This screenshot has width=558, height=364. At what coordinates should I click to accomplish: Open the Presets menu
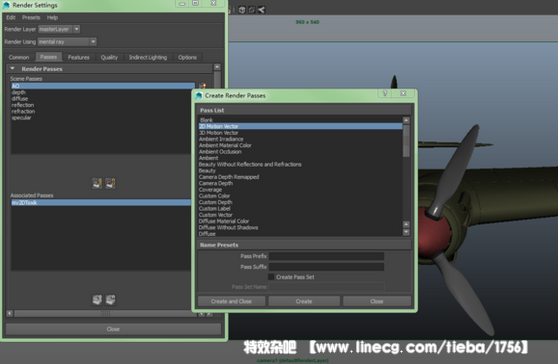[x=31, y=17]
